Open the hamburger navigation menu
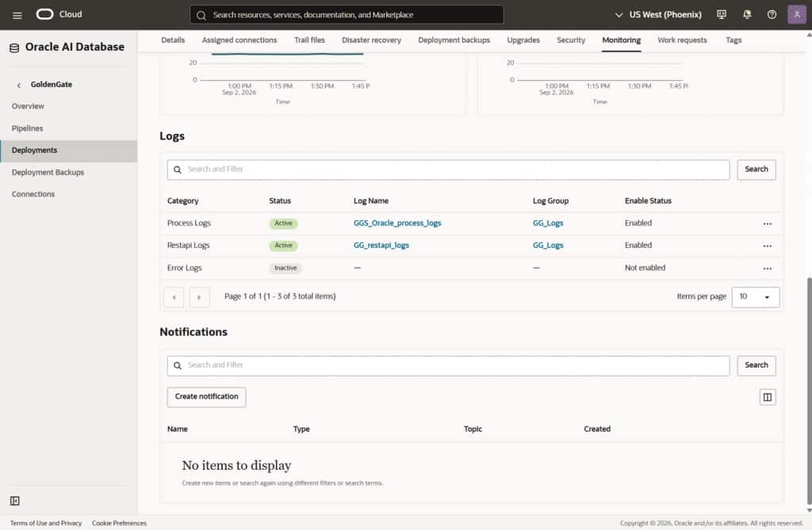Image resolution: width=812 pixels, height=530 pixels. tap(17, 15)
